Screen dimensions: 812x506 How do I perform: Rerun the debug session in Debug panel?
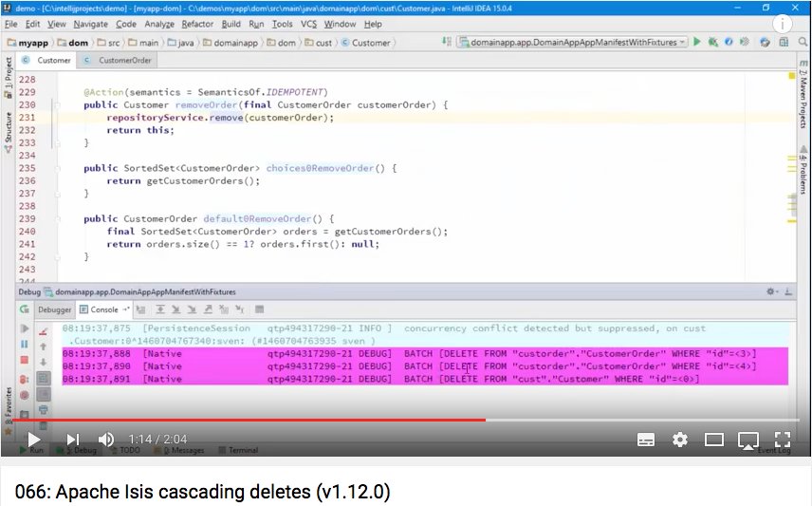[24, 309]
